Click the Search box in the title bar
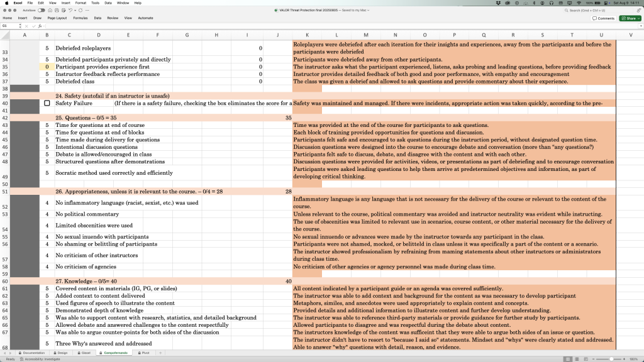 point(598,10)
